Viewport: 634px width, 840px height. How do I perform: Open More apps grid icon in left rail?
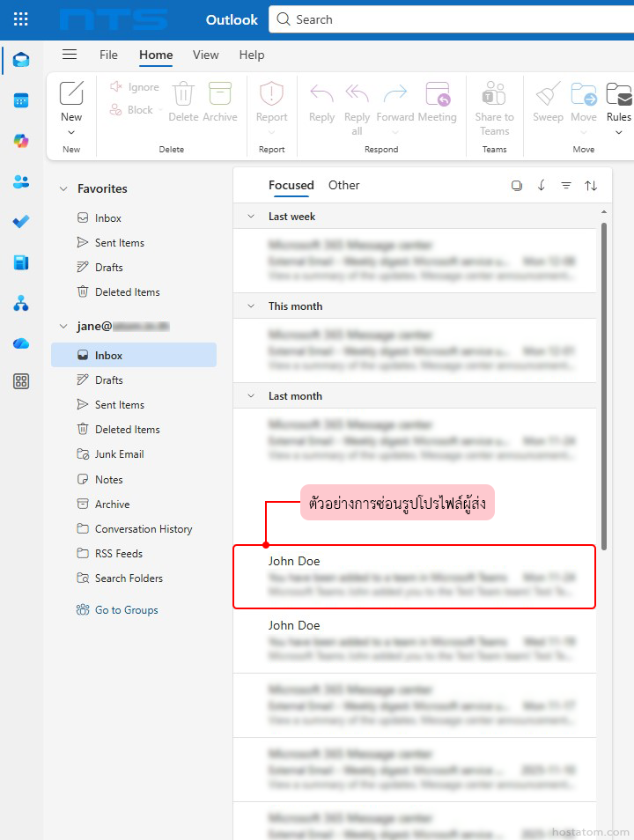21,381
